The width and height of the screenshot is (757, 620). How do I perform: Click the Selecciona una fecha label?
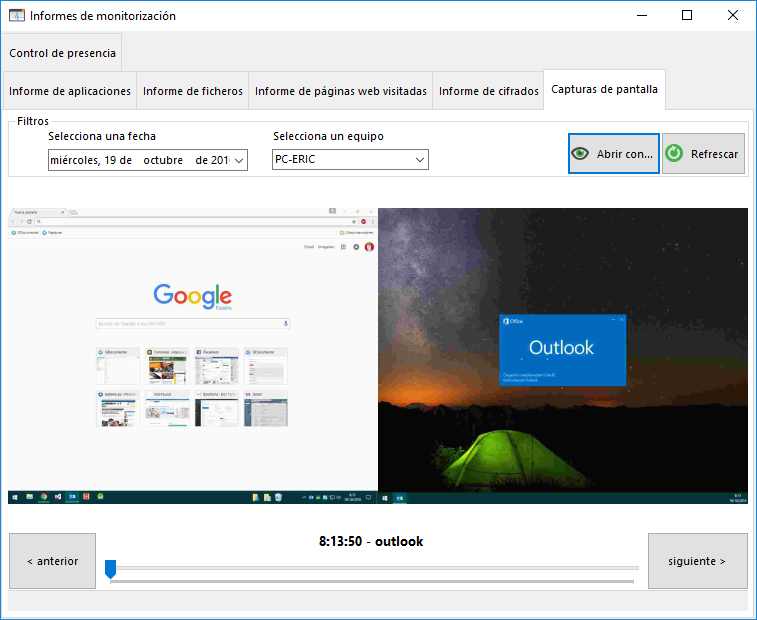pyautogui.click(x=102, y=136)
